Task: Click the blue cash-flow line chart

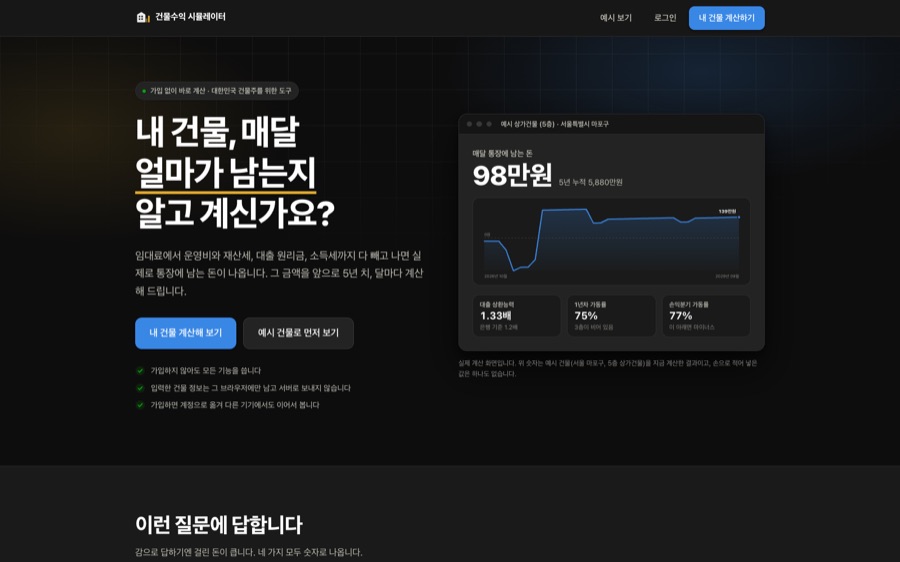Action: tap(611, 241)
